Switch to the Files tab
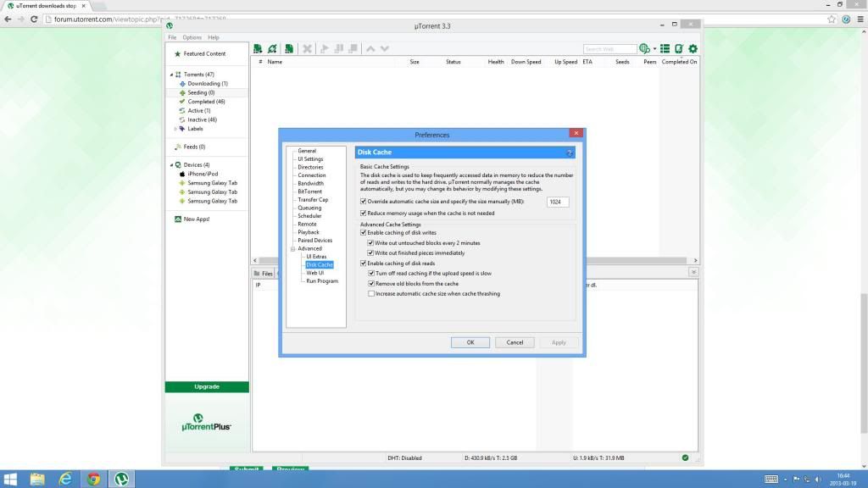The image size is (868, 488). tap(264, 274)
